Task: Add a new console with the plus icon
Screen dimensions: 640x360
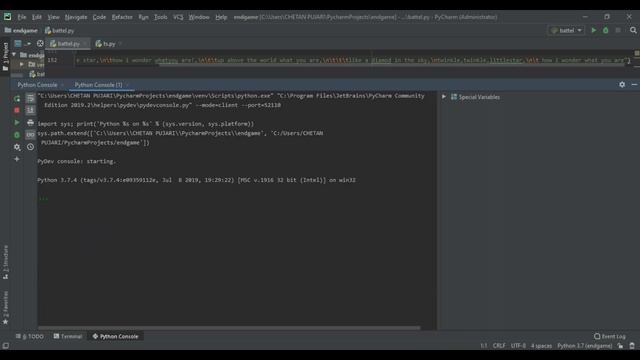Action: pyautogui.click(x=17, y=159)
